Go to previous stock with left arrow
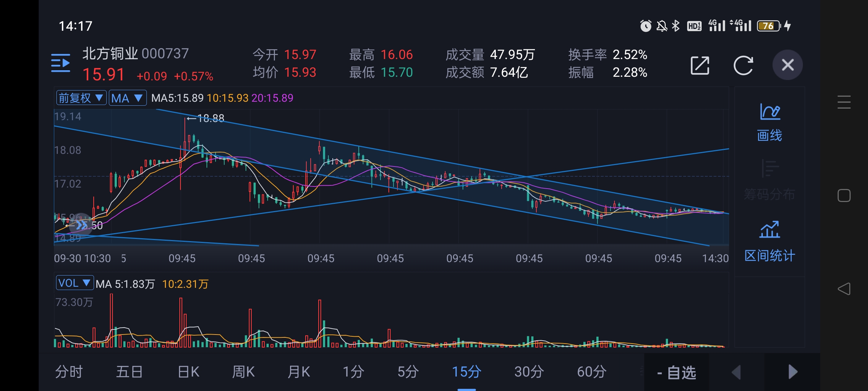The height and width of the screenshot is (391, 868). click(x=736, y=372)
